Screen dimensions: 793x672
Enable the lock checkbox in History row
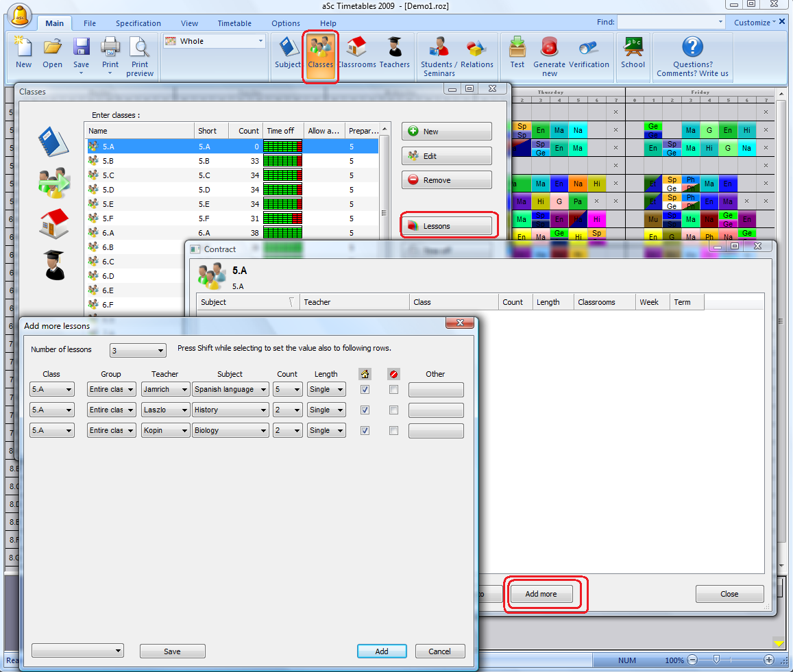point(393,410)
